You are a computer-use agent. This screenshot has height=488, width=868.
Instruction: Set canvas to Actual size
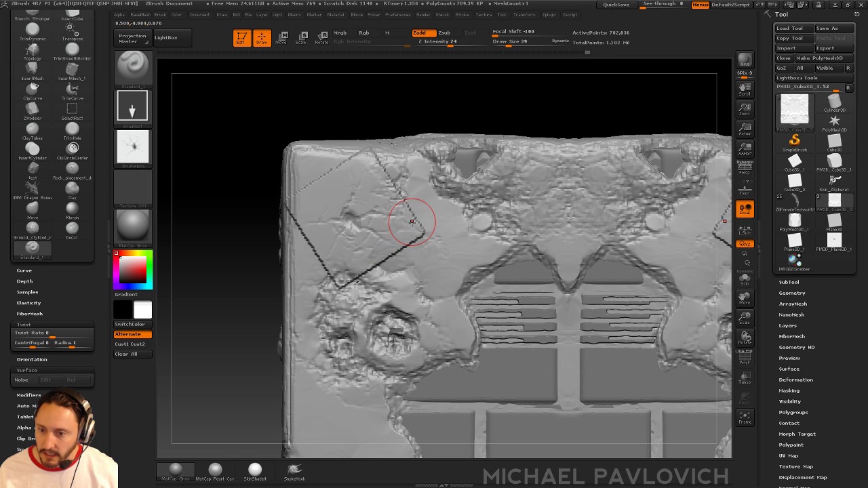(x=745, y=129)
